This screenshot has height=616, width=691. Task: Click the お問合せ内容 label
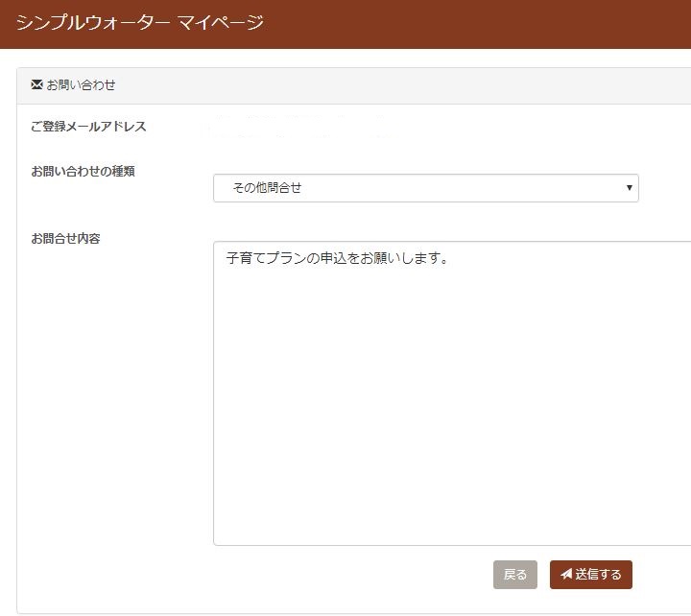[65, 238]
